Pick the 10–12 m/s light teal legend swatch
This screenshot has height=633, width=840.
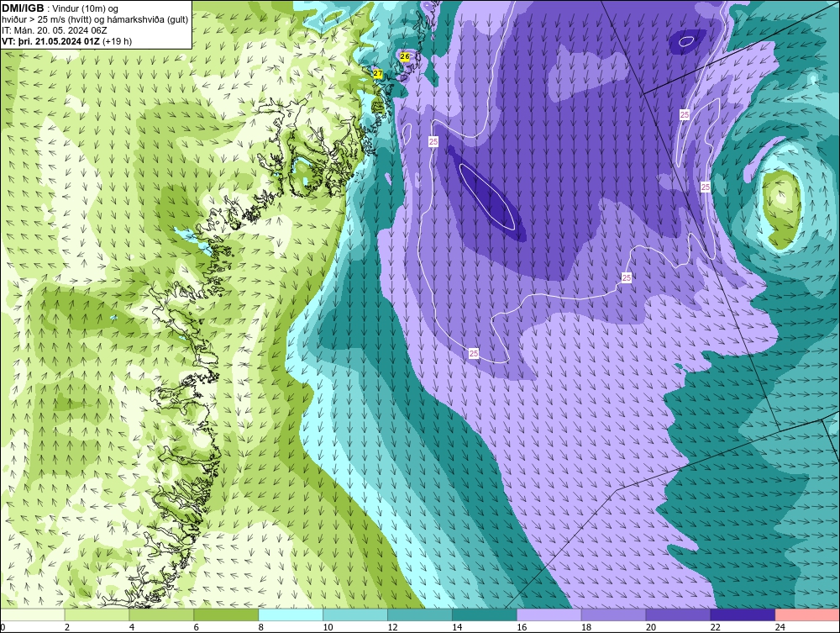pos(355,615)
